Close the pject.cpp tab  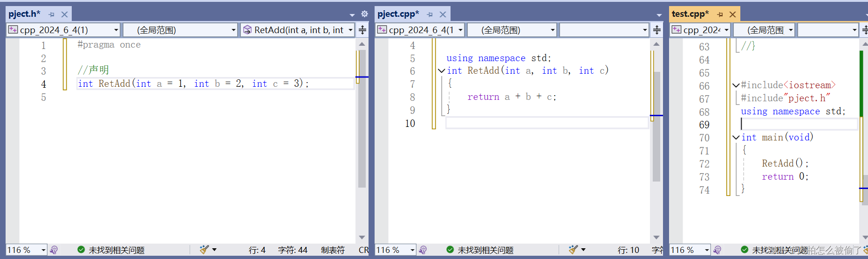(x=443, y=14)
